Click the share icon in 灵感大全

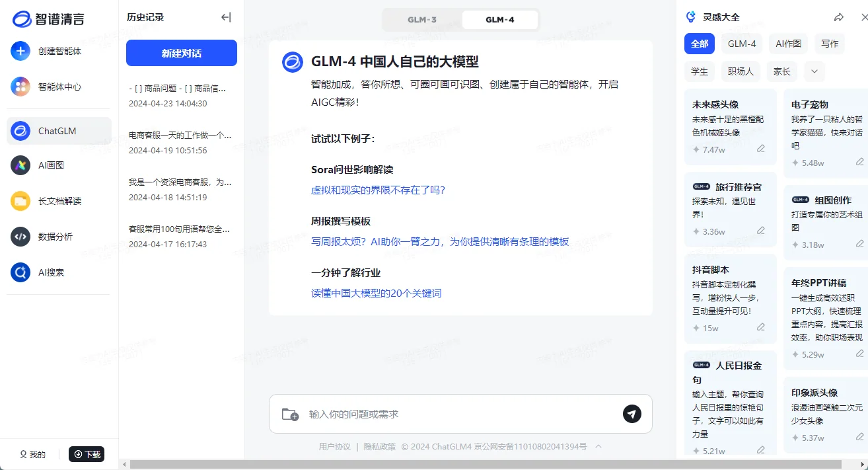tap(839, 17)
